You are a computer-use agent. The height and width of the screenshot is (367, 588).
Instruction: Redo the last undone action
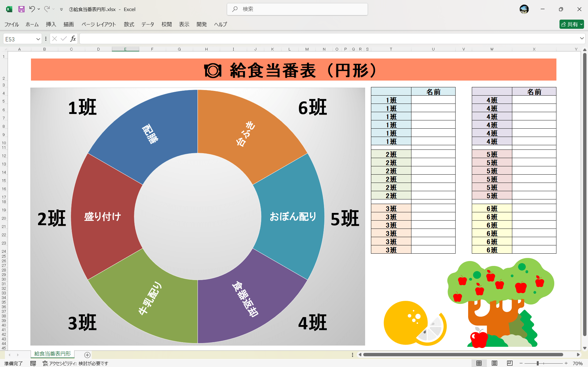coord(47,9)
